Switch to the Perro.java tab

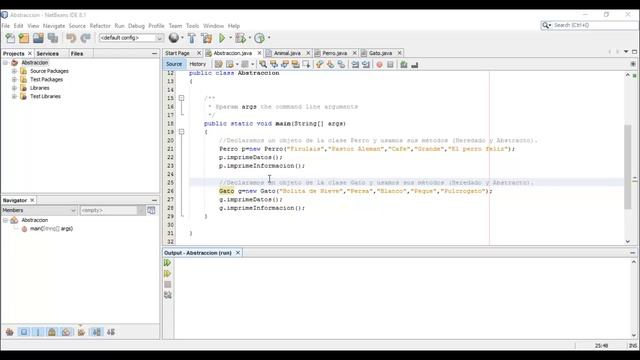[x=334, y=53]
